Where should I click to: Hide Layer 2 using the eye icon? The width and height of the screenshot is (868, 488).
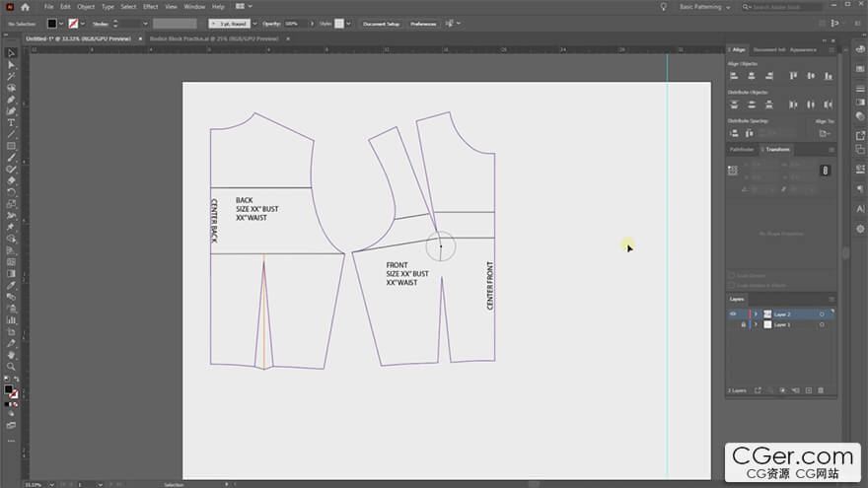click(x=732, y=314)
